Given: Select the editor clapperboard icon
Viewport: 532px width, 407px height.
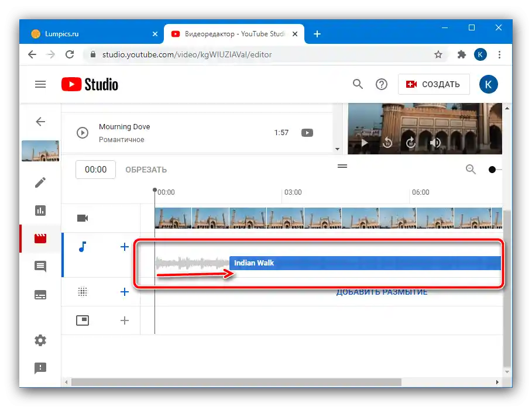Looking at the screenshot, I should tap(40, 239).
